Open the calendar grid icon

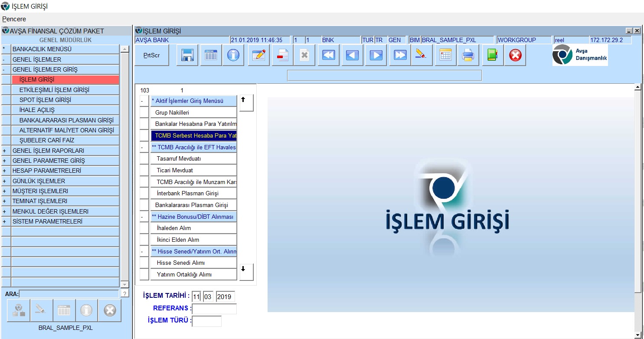(445, 56)
